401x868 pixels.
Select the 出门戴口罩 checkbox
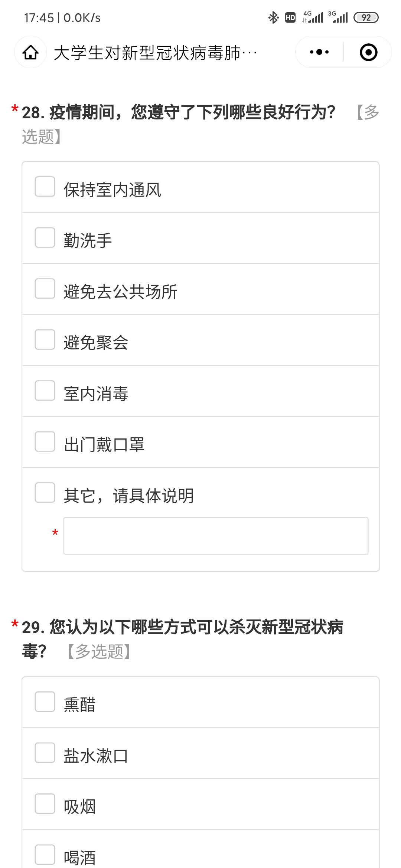click(45, 441)
